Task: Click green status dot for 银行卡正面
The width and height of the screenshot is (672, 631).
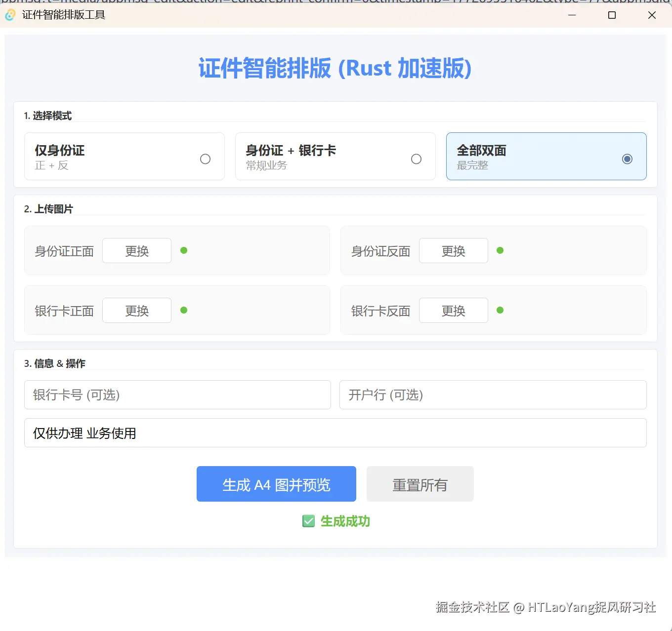Action: pos(184,310)
